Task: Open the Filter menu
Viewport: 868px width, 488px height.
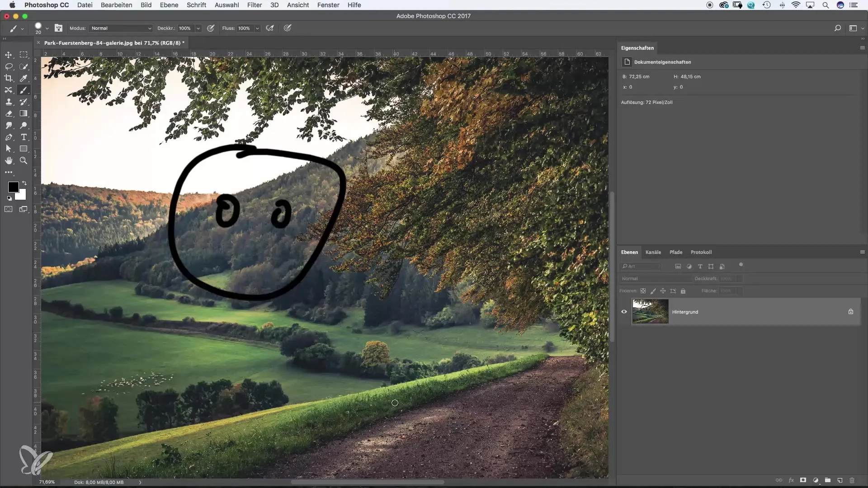Action: coord(255,5)
